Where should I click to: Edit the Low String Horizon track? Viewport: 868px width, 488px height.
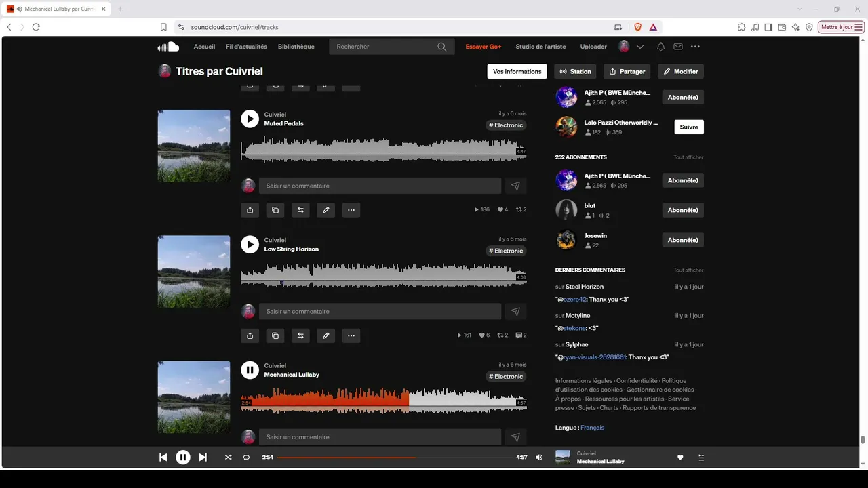point(325,335)
